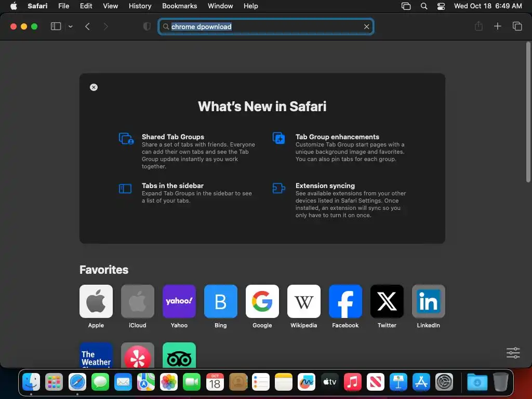Open the Edit menu
Viewport: 532px width, 399px height.
tap(86, 6)
